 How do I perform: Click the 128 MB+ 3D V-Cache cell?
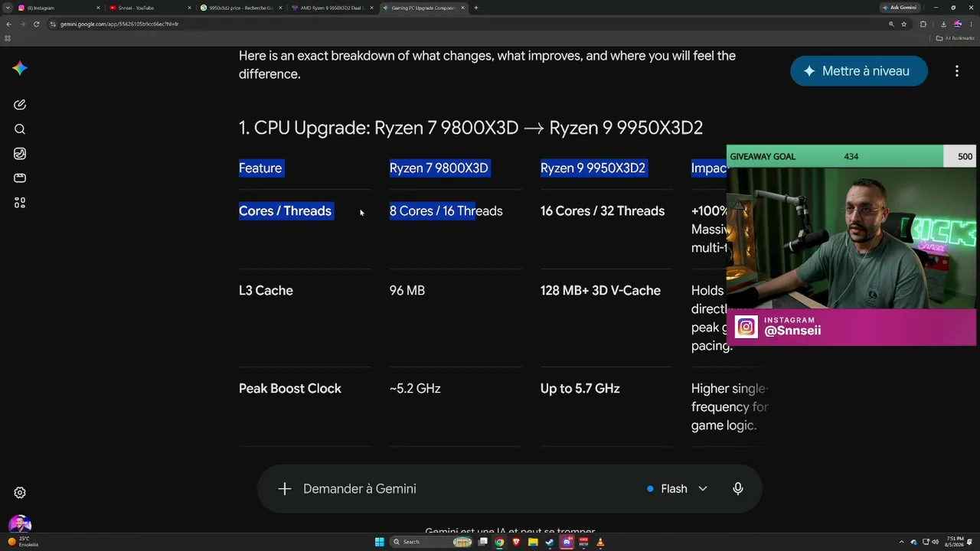pyautogui.click(x=600, y=291)
